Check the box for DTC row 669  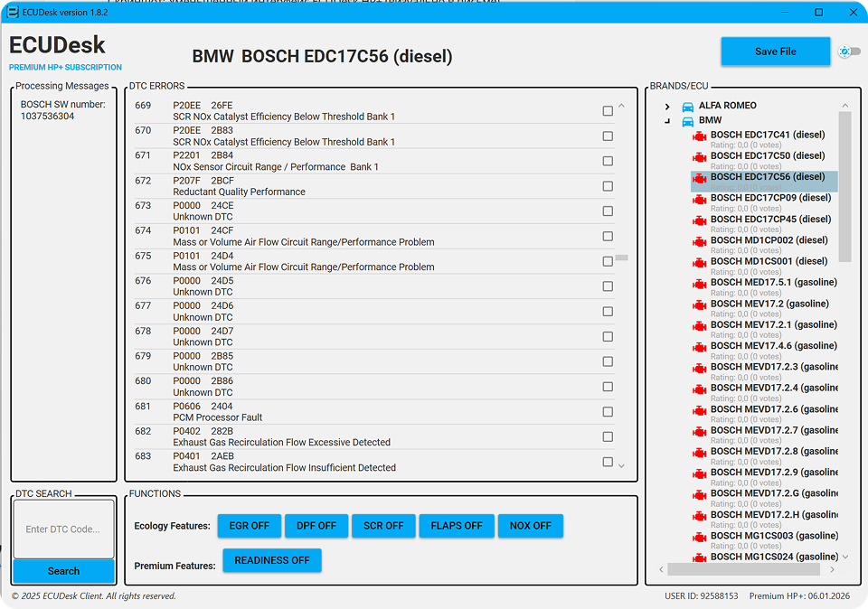[x=608, y=111]
